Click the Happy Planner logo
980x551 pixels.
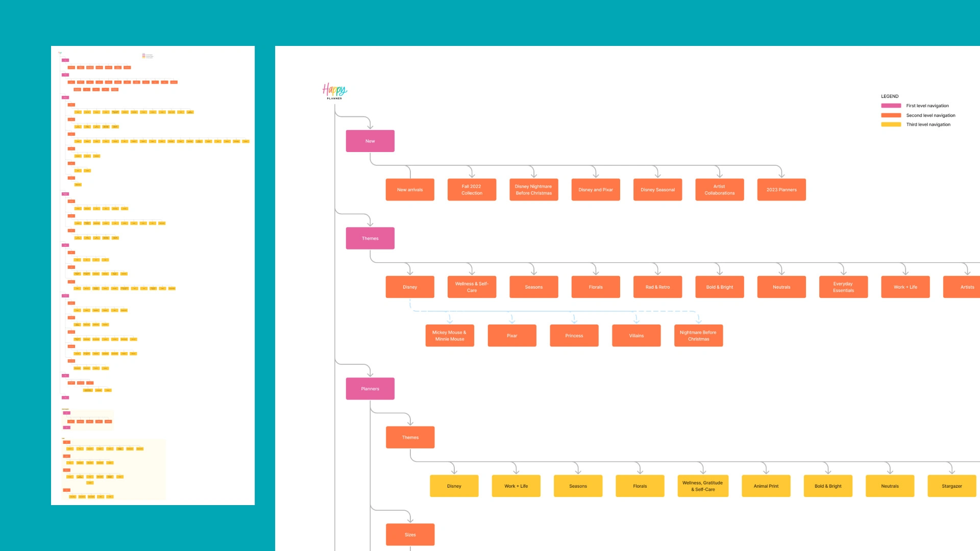(x=334, y=91)
